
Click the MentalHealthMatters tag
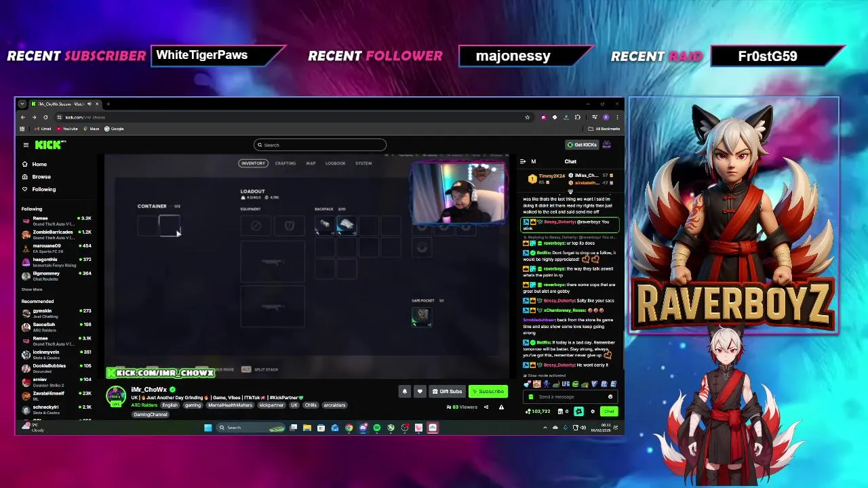pos(230,405)
